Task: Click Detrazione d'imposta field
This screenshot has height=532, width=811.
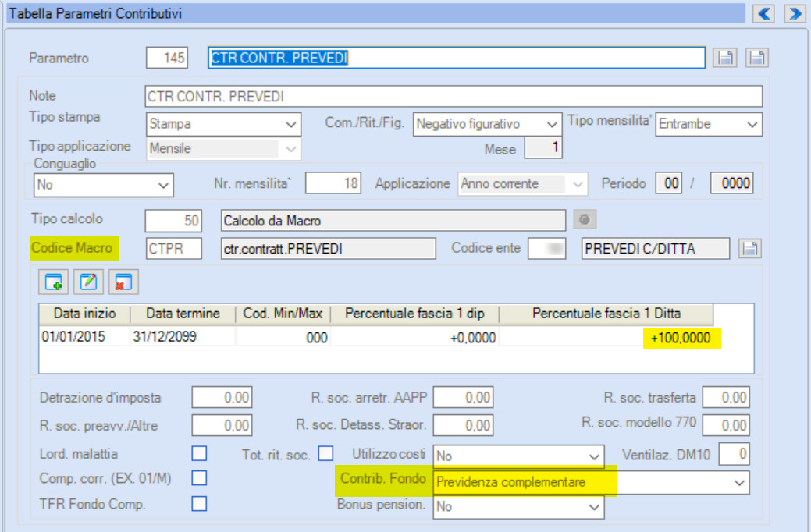Action: [x=222, y=398]
